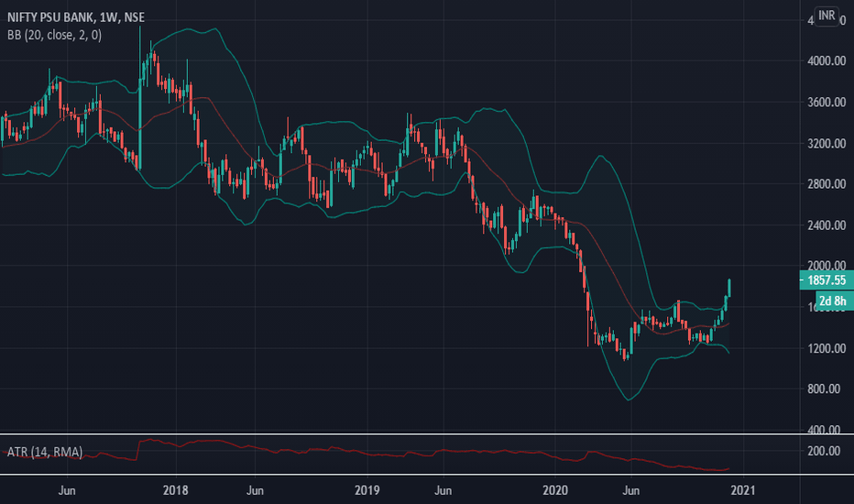The image size is (854, 504).
Task: Open the BB (20, close, 2, 0) indicator legend
Action: pyautogui.click(x=54, y=36)
